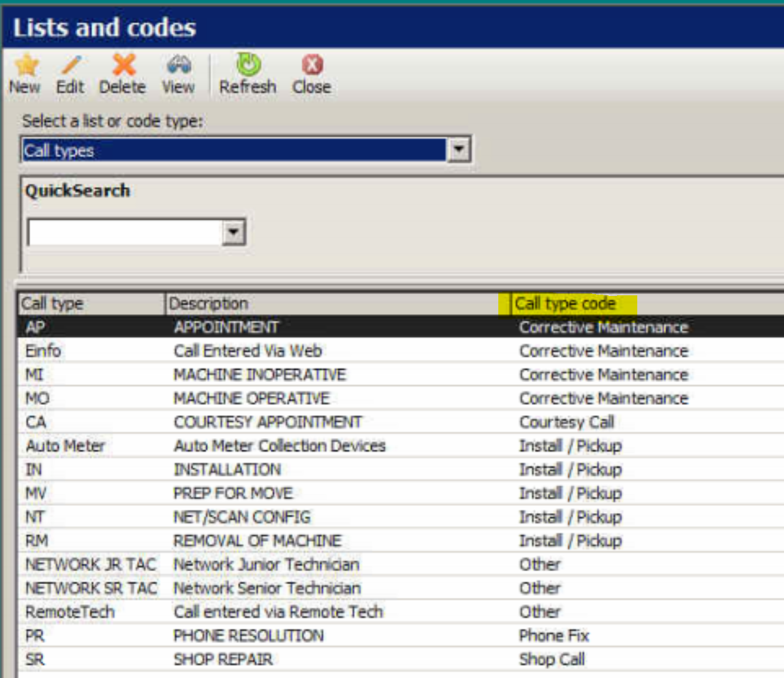This screenshot has width=784, height=678.
Task: Click the Courtesy Call code cell
Action: coord(567,422)
